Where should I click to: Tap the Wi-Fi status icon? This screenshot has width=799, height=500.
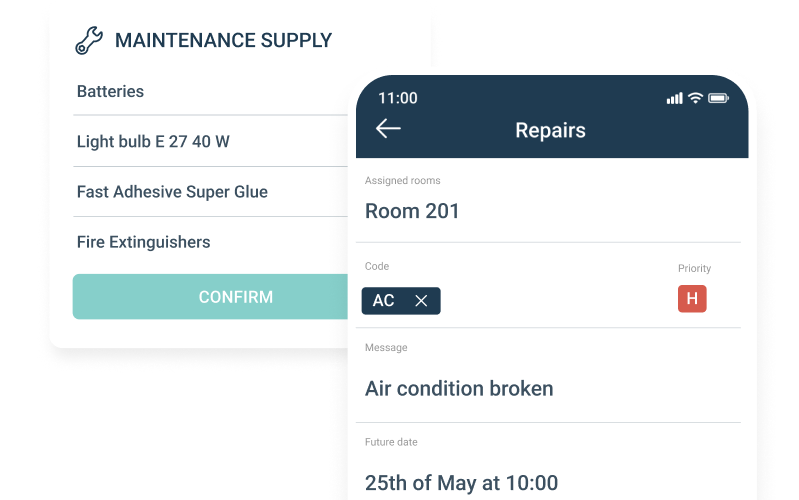pyautogui.click(x=695, y=98)
